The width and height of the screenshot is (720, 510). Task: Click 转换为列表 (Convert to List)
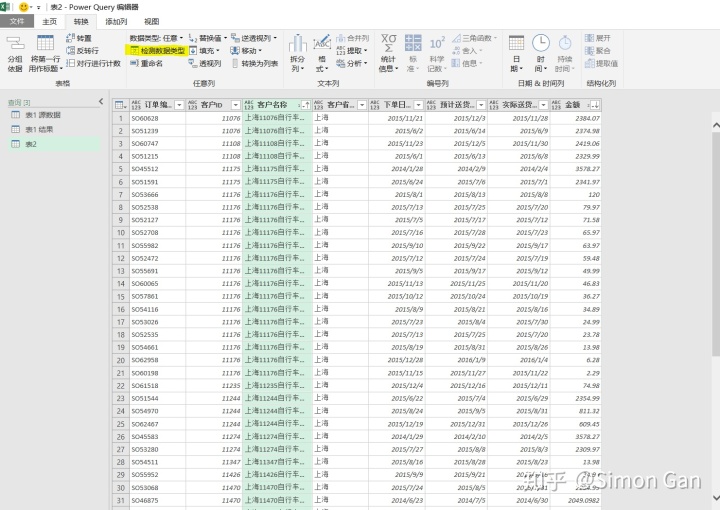click(255, 63)
